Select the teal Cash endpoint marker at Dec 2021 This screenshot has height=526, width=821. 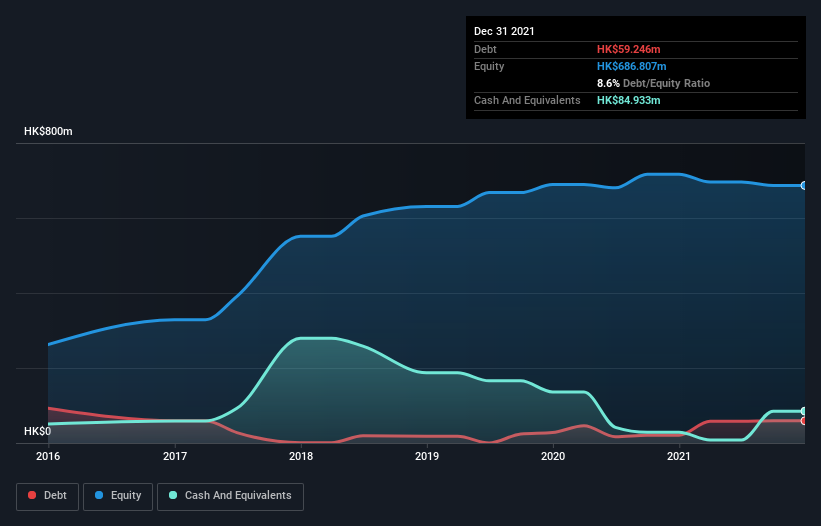coord(803,411)
